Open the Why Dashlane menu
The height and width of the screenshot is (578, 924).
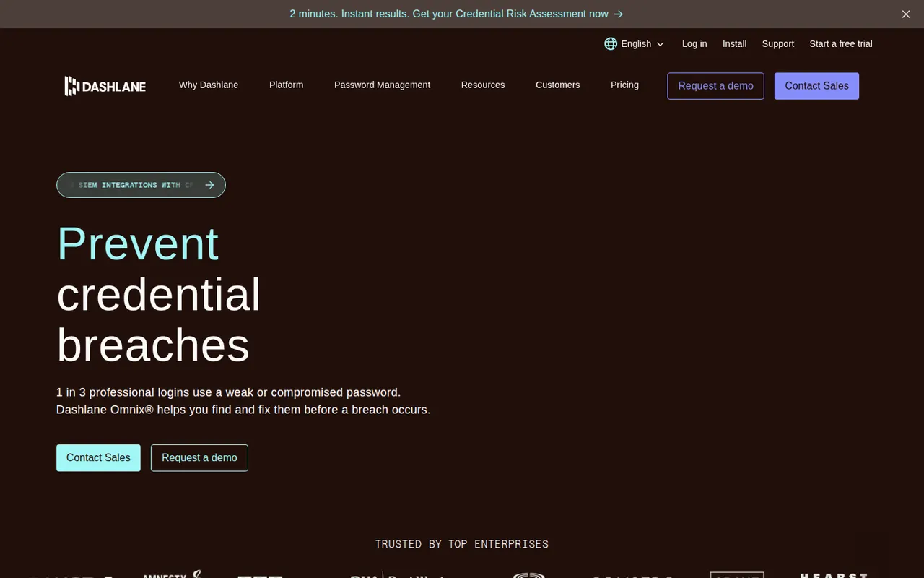tap(209, 85)
